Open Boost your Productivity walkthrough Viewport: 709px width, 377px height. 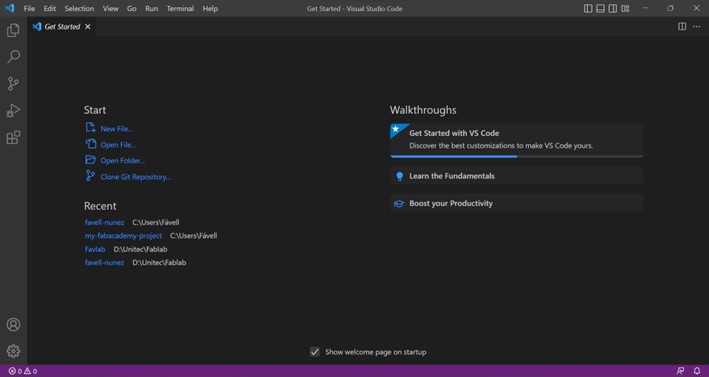tap(516, 203)
